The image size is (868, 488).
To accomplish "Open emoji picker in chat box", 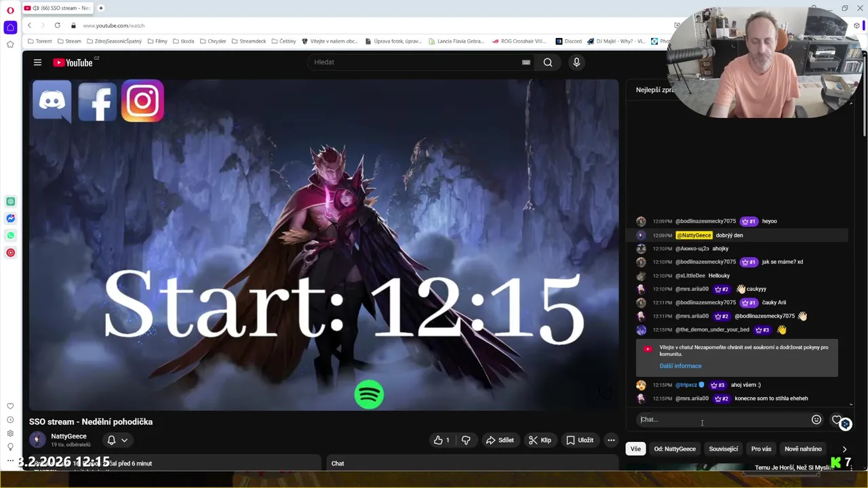I will pos(816,420).
